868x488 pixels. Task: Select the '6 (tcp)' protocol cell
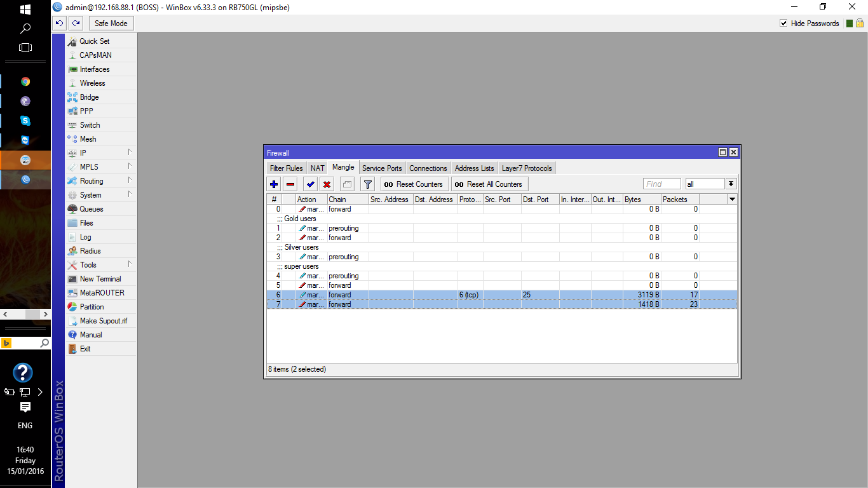[470, 295]
